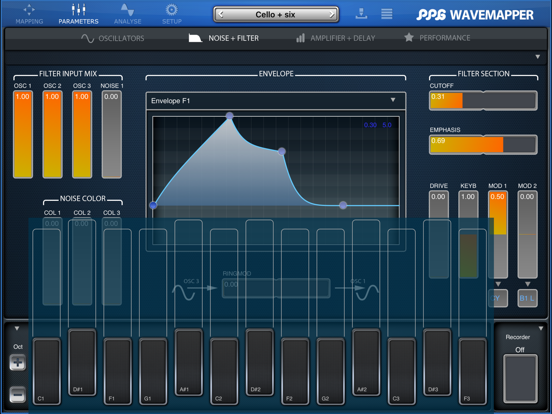The height and width of the screenshot is (414, 552).
Task: Expand the panel arrow below the tabs
Action: [x=538, y=57]
